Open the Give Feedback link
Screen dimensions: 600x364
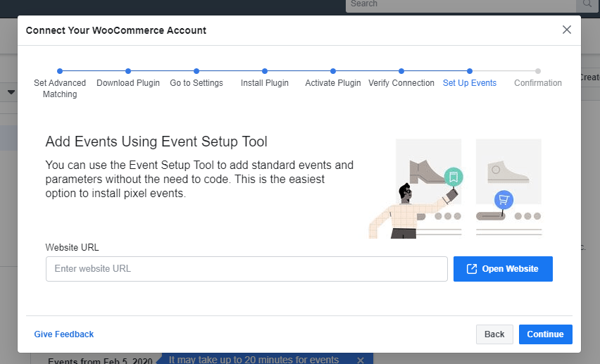coord(64,334)
